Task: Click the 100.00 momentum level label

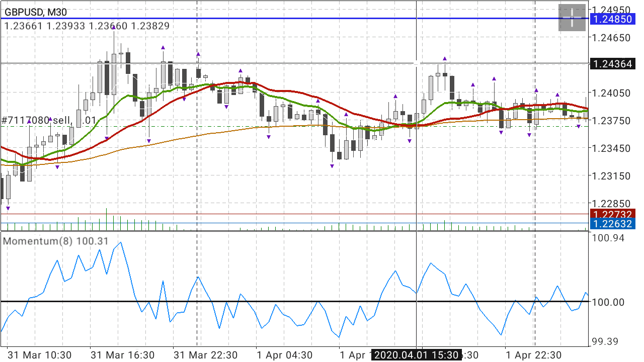Action: (x=609, y=302)
